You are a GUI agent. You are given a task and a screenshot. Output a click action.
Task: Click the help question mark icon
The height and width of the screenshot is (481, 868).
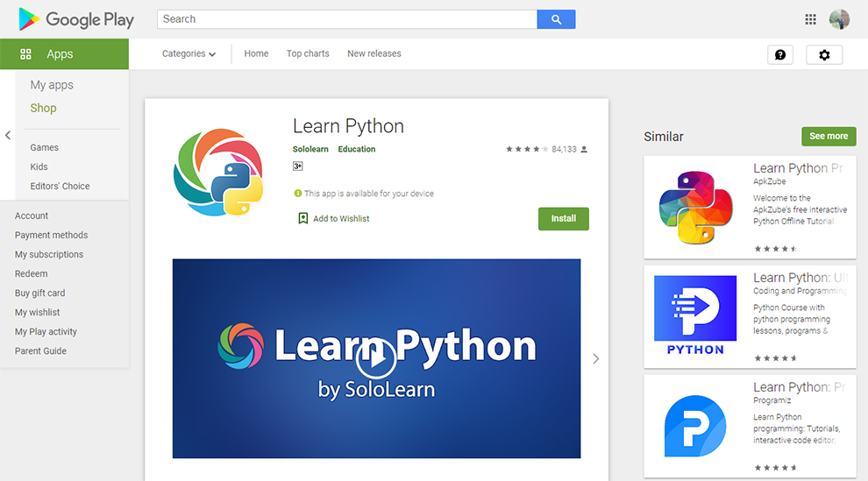click(x=780, y=54)
